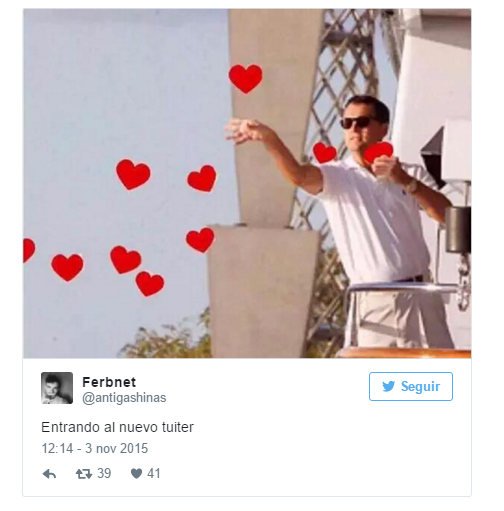Open the 12:14 - 3 nov 2015 timestamp
Image resolution: width=504 pixels, height=511 pixels.
point(95,448)
